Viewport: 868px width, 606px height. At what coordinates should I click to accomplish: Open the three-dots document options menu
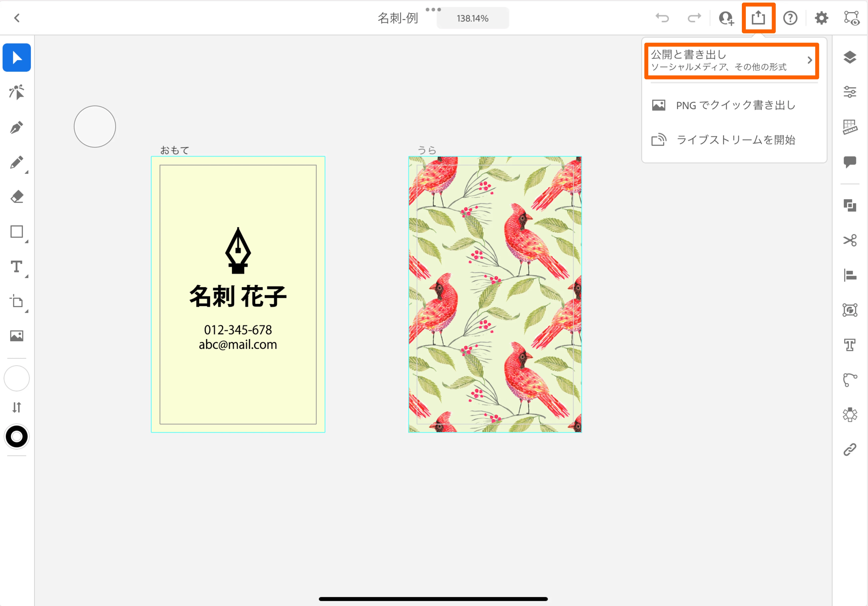coord(433,9)
